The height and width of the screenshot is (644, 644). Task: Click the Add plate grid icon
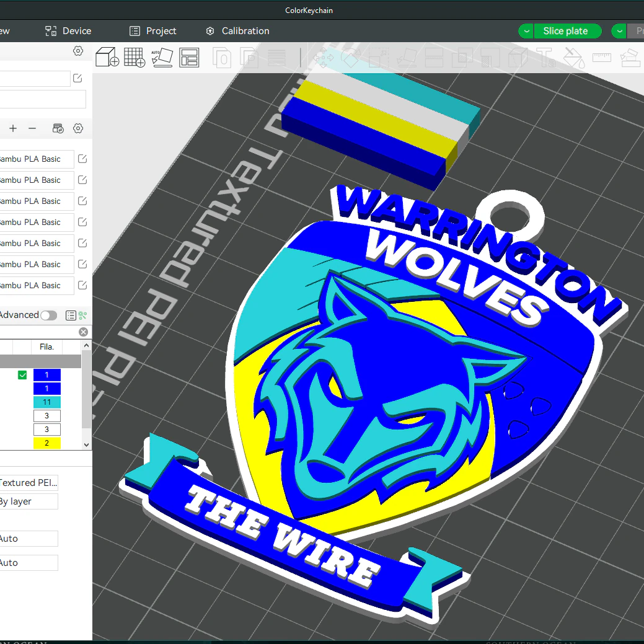pos(135,57)
